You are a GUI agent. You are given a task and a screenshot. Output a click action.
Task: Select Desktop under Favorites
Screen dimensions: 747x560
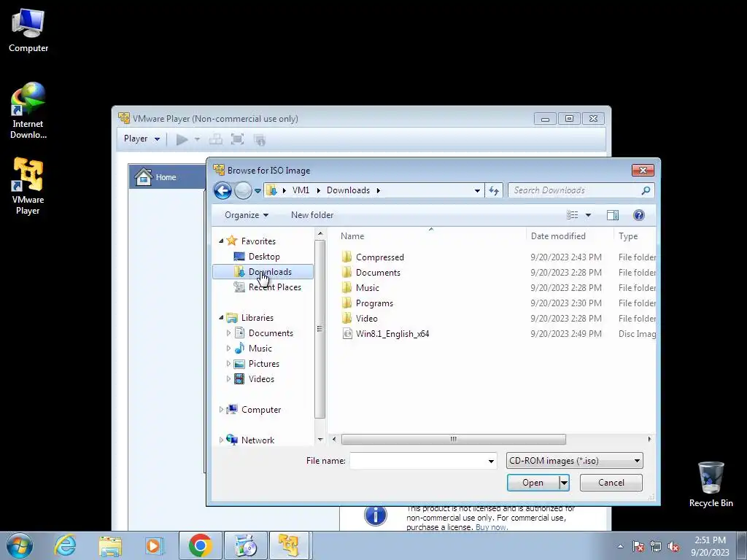[x=263, y=257]
